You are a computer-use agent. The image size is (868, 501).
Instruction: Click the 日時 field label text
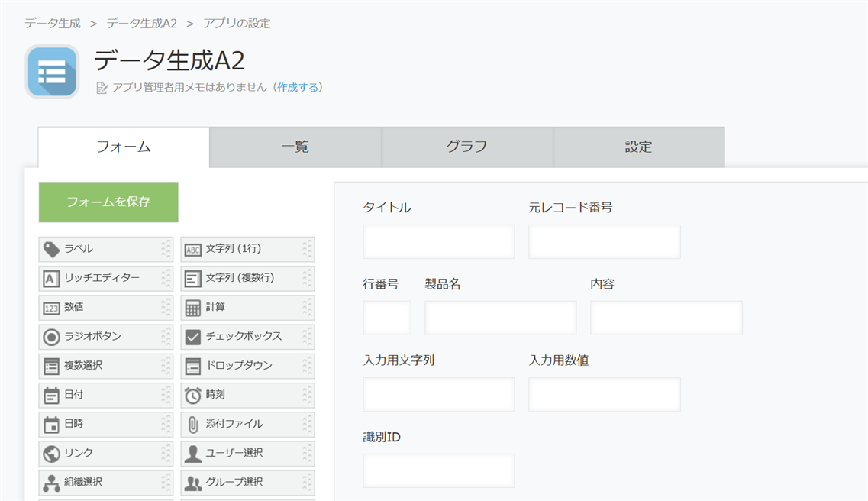73,424
